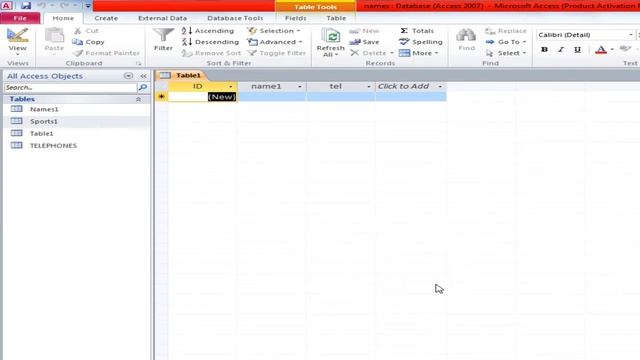
Task: Switch to the Home ribbon tab
Action: tap(63, 18)
